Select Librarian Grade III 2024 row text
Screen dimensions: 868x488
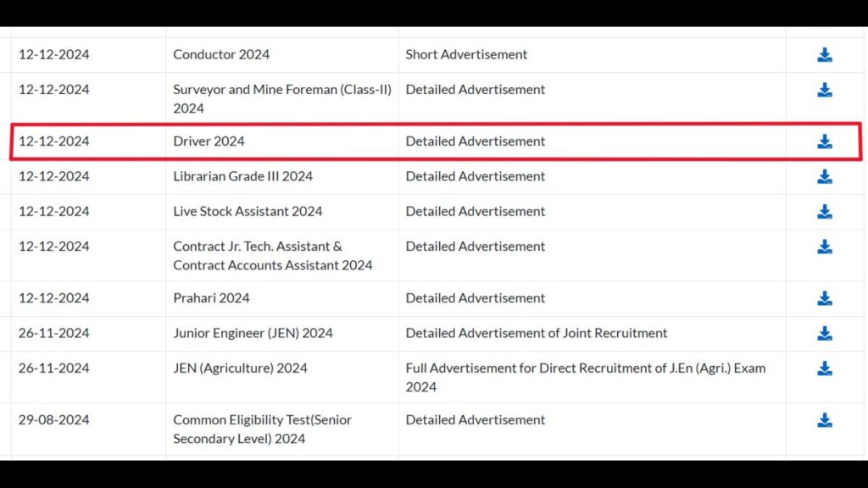pyautogui.click(x=243, y=176)
